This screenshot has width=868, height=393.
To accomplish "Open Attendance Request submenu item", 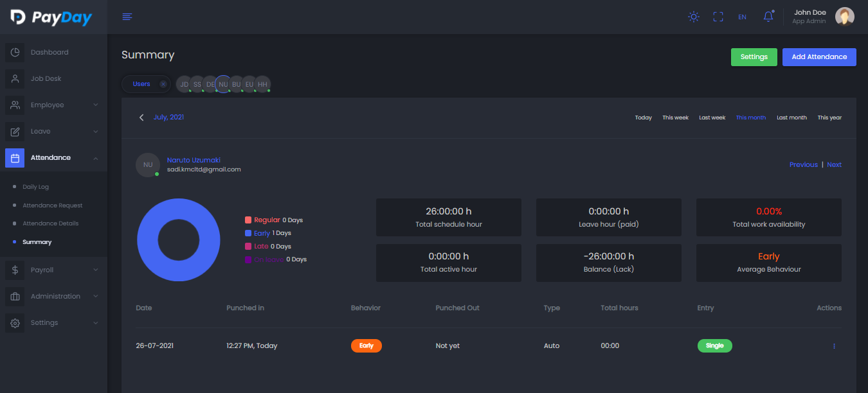I will click(53, 205).
